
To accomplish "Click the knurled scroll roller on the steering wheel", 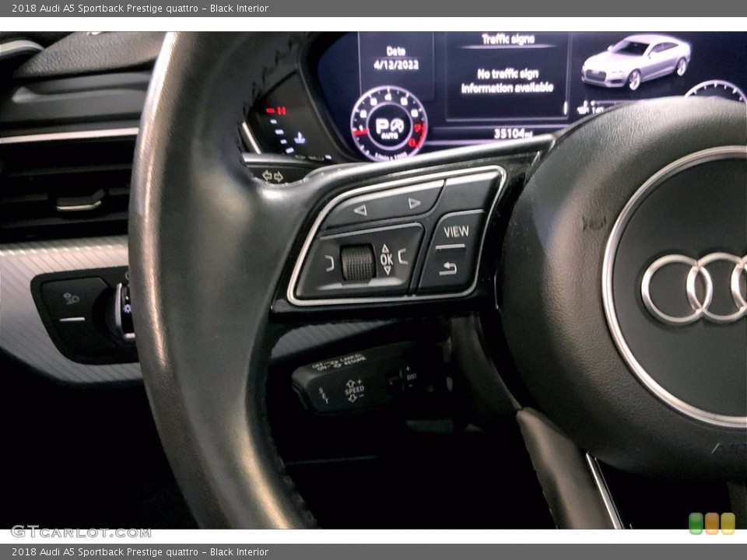I will click(358, 262).
